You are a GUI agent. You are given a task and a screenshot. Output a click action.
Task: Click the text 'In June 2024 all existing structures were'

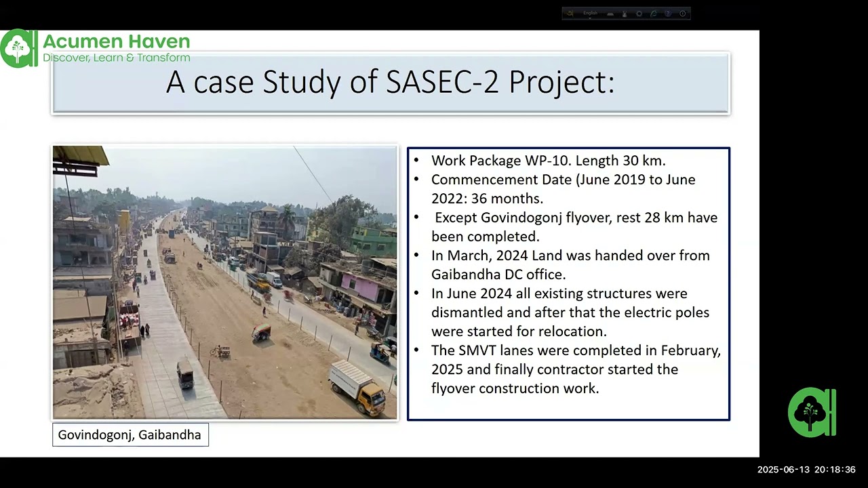coord(559,293)
